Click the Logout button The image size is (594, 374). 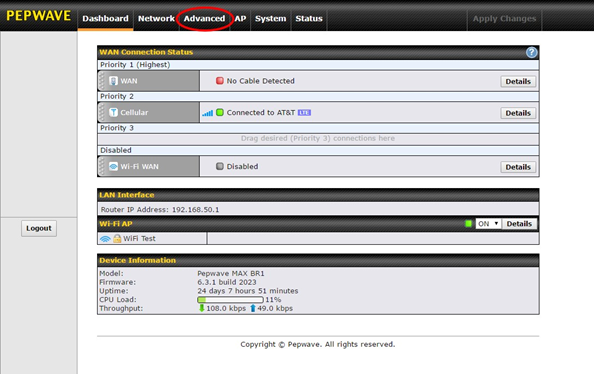(x=39, y=228)
